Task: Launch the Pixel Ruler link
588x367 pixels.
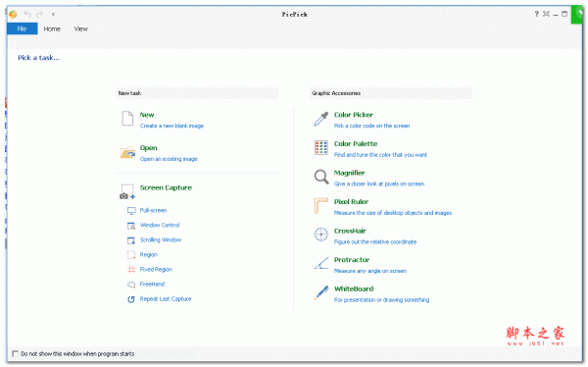Action: point(352,202)
